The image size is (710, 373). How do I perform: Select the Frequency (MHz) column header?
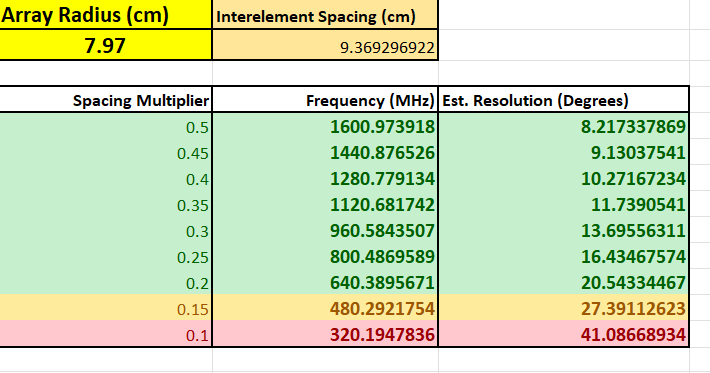pyautogui.click(x=325, y=100)
